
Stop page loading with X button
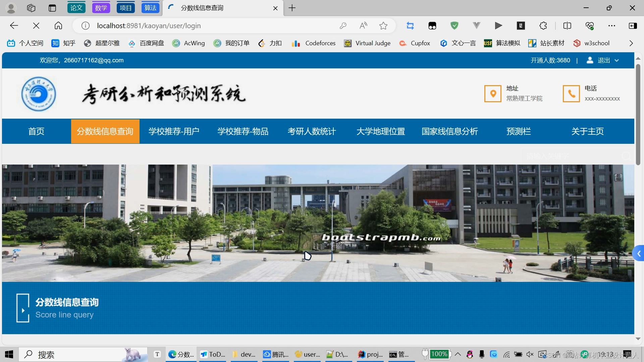[x=36, y=26]
